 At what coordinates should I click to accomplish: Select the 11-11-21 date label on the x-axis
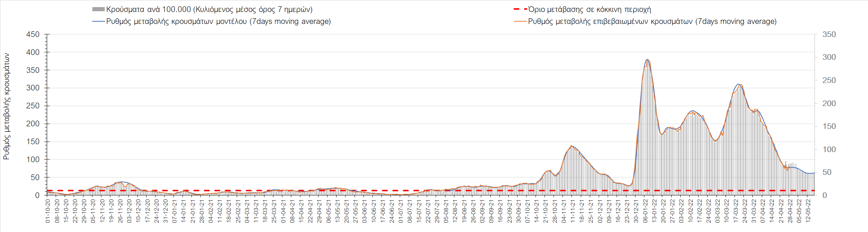(x=573, y=211)
